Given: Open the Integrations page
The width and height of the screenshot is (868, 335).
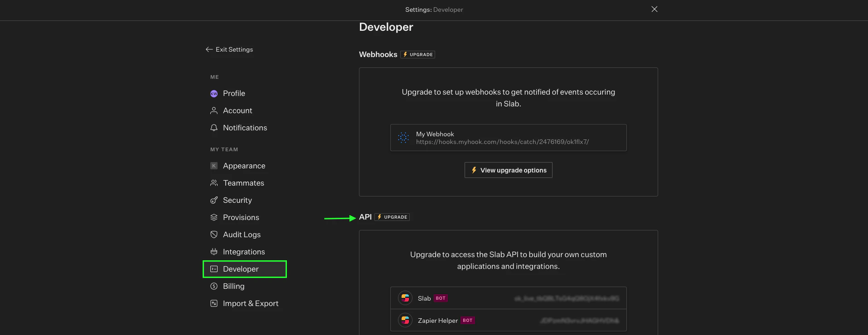Looking at the screenshot, I should tap(245, 252).
